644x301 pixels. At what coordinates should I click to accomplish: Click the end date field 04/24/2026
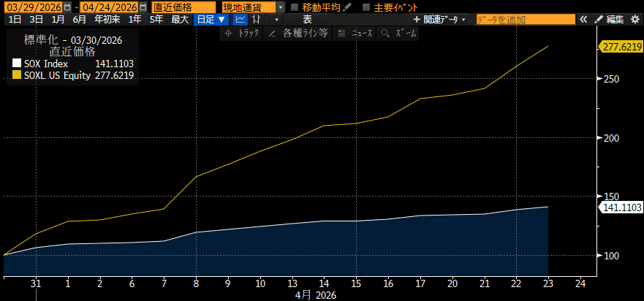click(x=109, y=7)
